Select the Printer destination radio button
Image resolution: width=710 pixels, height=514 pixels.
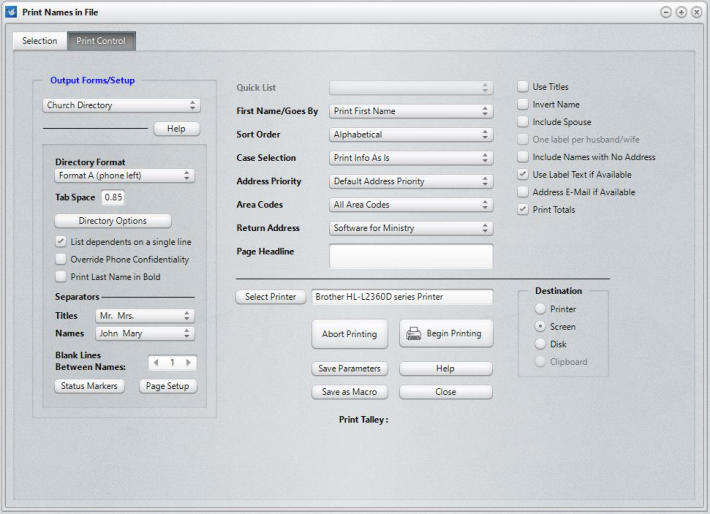[541, 309]
